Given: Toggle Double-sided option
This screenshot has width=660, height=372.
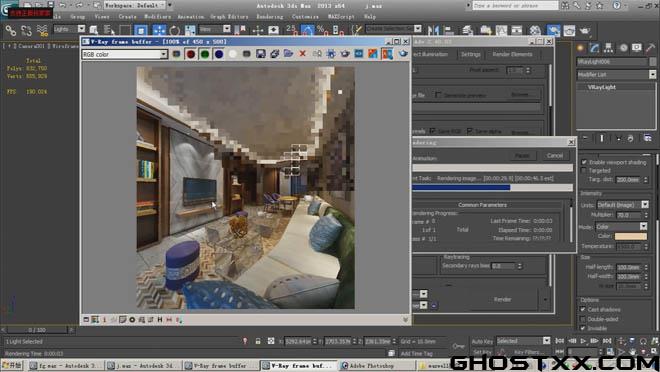Looking at the screenshot, I should click(583, 319).
